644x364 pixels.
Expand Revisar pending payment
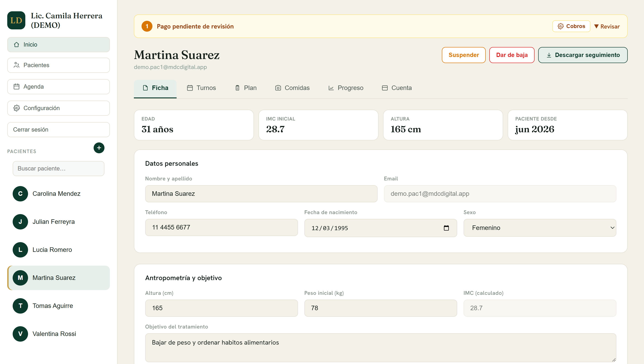607,26
